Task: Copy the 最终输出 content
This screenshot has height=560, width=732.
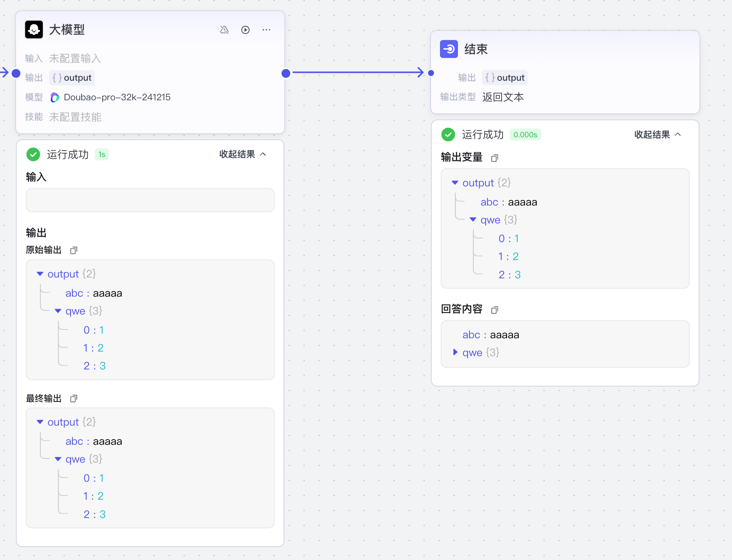Action: pyautogui.click(x=74, y=399)
